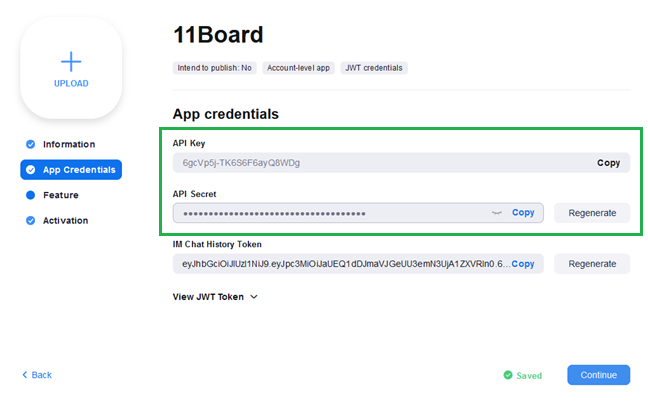Expand the View JWT Token section
The image size is (648, 401).
[215, 297]
